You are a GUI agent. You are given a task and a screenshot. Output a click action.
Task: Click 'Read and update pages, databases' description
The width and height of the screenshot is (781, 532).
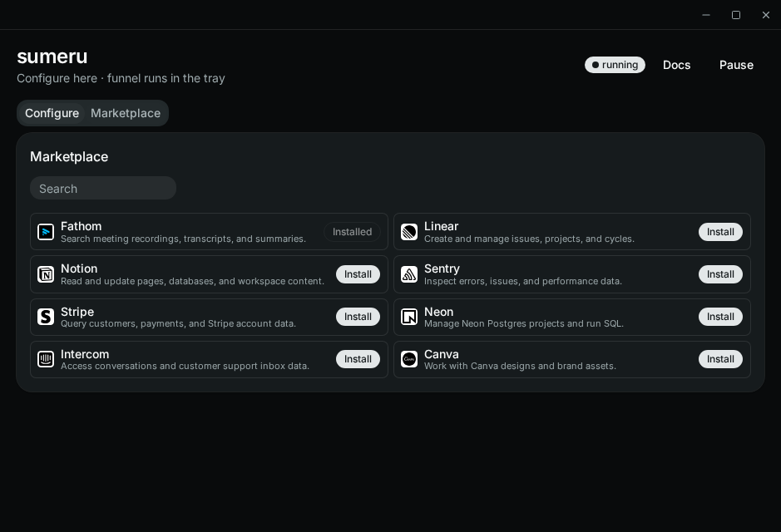tap(192, 281)
